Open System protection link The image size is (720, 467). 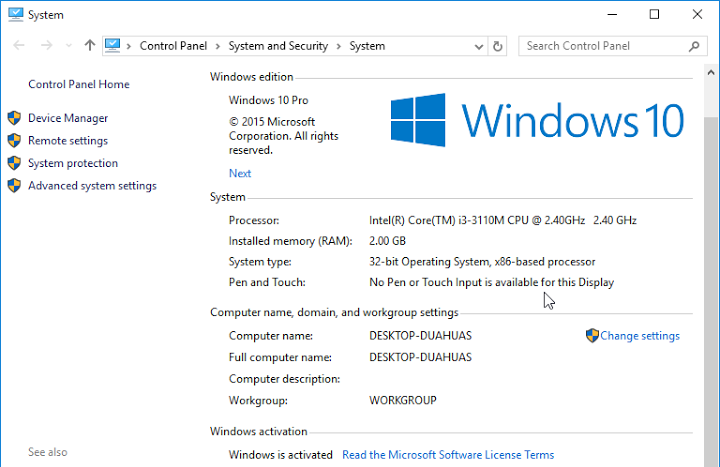(x=73, y=163)
